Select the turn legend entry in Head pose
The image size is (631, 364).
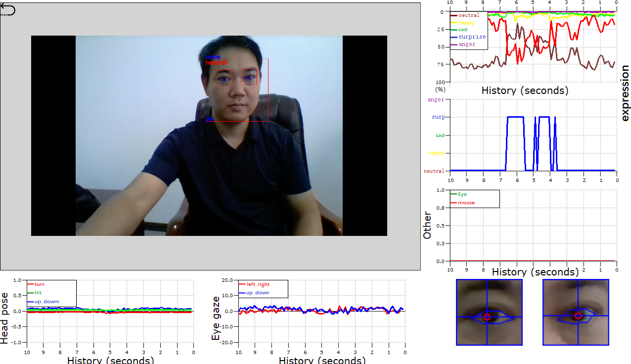click(x=39, y=284)
